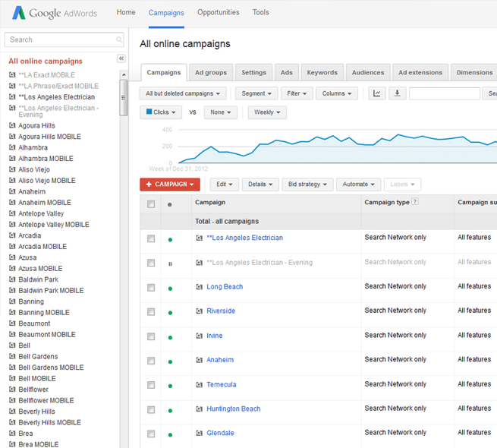Select the Long Beach campaign checkbox
This screenshot has height=448, width=497.
pos(151,288)
